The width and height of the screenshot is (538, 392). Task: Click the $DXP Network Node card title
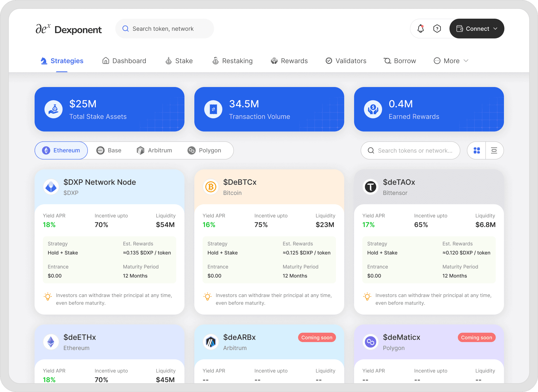point(100,182)
